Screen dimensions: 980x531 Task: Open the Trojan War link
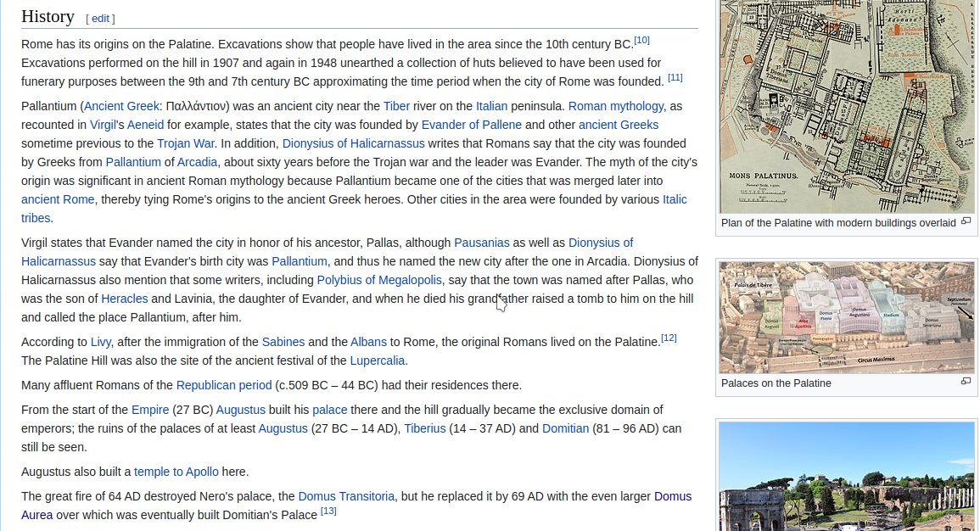tap(186, 143)
